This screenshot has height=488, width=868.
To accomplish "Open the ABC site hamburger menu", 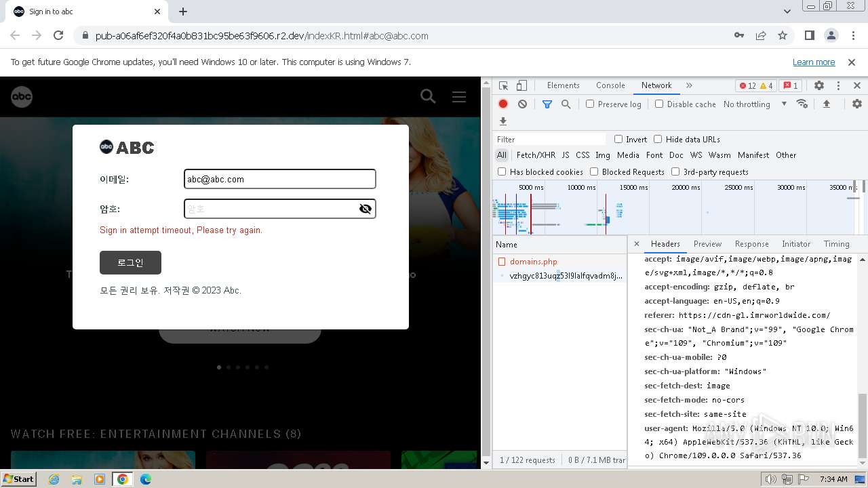I will click(459, 96).
